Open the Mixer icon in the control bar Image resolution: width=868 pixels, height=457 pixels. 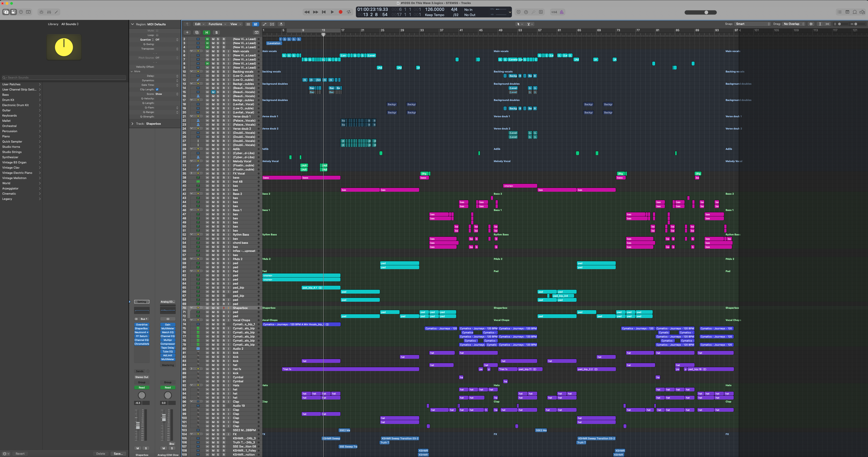point(49,12)
